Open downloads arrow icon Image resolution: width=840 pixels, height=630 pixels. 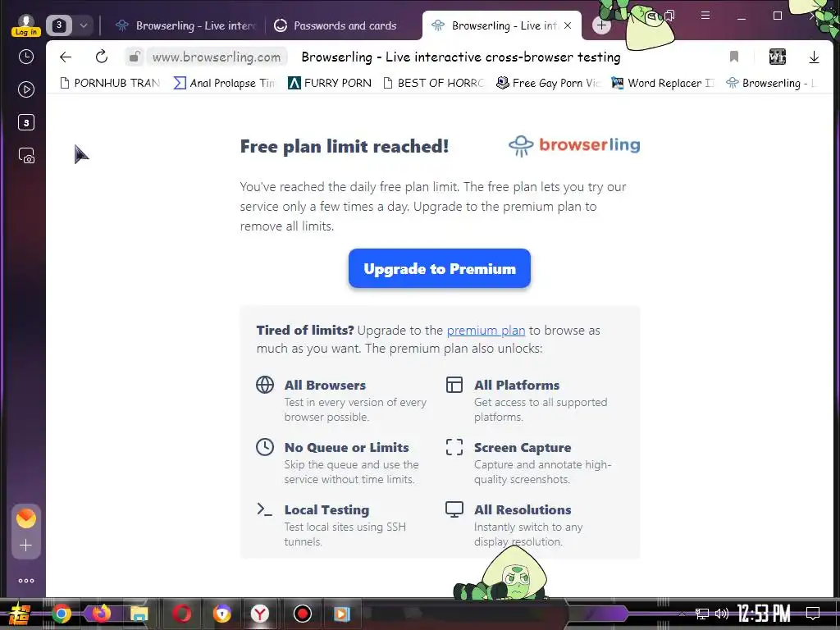(x=814, y=57)
